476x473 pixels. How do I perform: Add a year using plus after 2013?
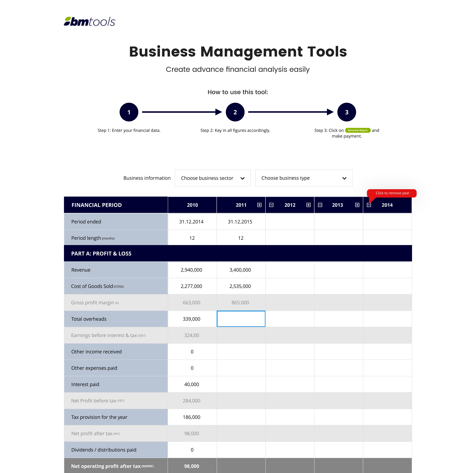(x=357, y=205)
